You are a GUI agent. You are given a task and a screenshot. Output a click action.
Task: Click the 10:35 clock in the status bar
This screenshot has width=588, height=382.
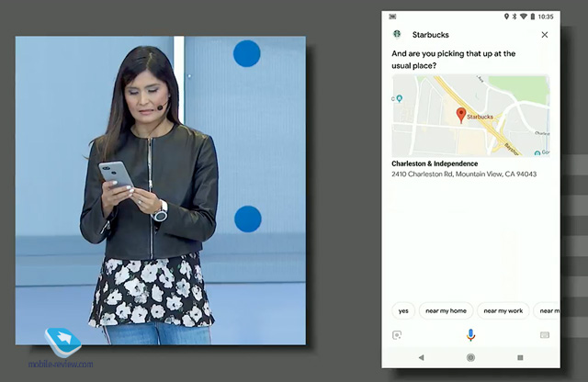(546, 17)
